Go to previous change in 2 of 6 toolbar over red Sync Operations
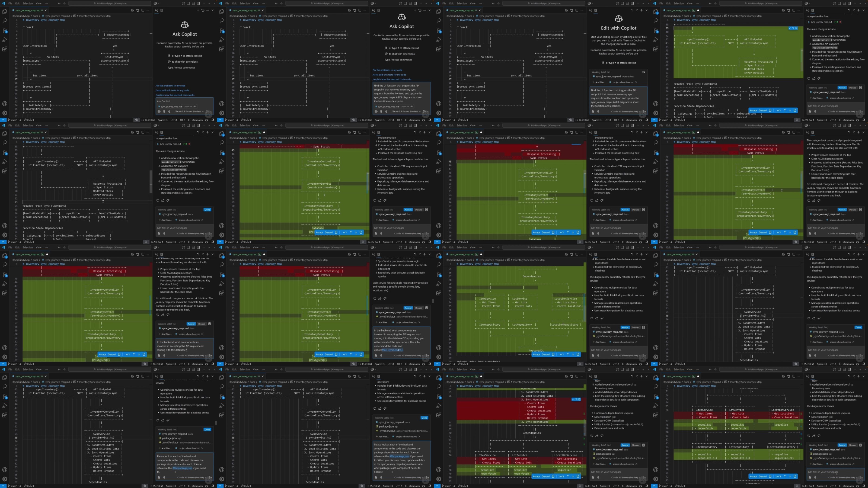 [x=568, y=477]
